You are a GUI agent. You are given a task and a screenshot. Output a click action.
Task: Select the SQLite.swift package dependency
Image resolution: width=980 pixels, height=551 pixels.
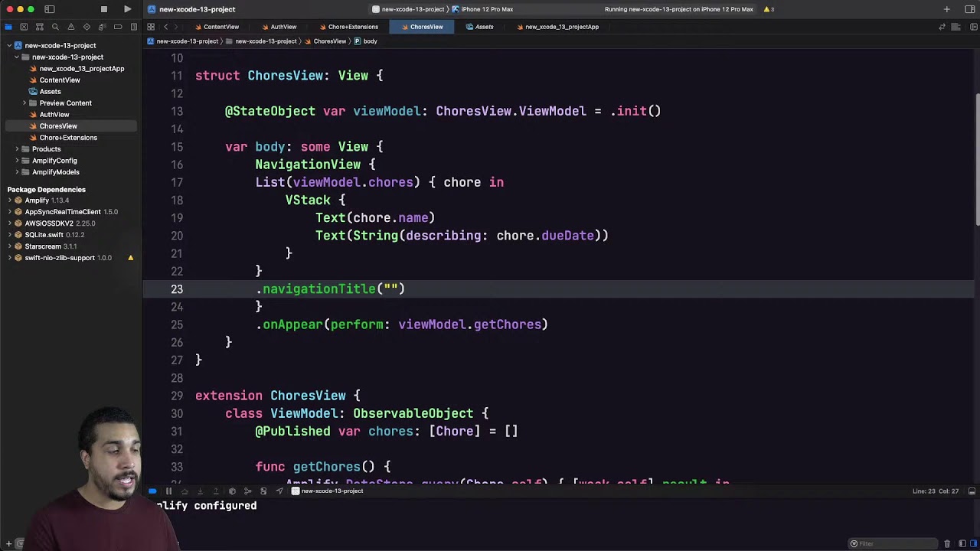[50, 235]
